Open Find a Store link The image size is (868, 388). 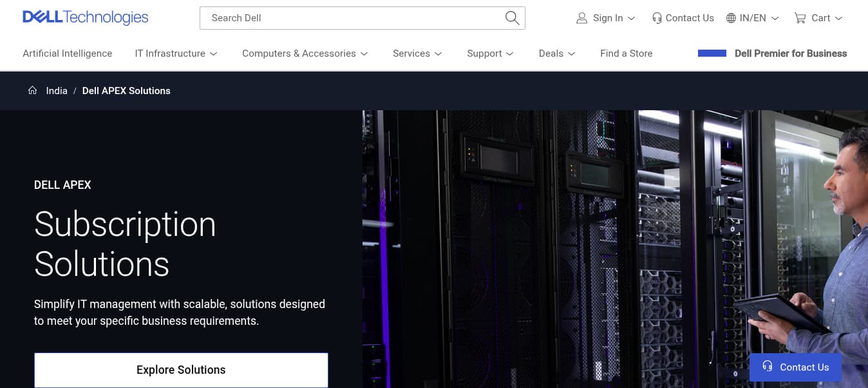627,53
